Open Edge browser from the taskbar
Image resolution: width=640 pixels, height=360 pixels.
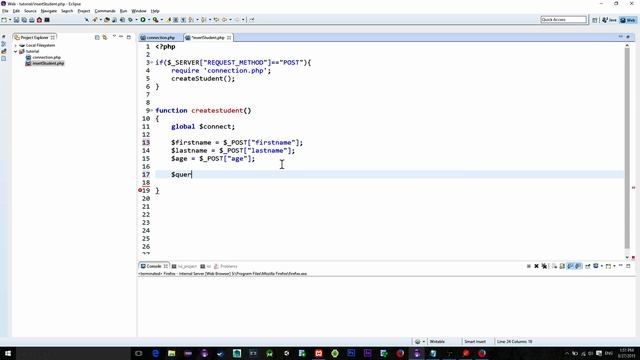pos(156,353)
